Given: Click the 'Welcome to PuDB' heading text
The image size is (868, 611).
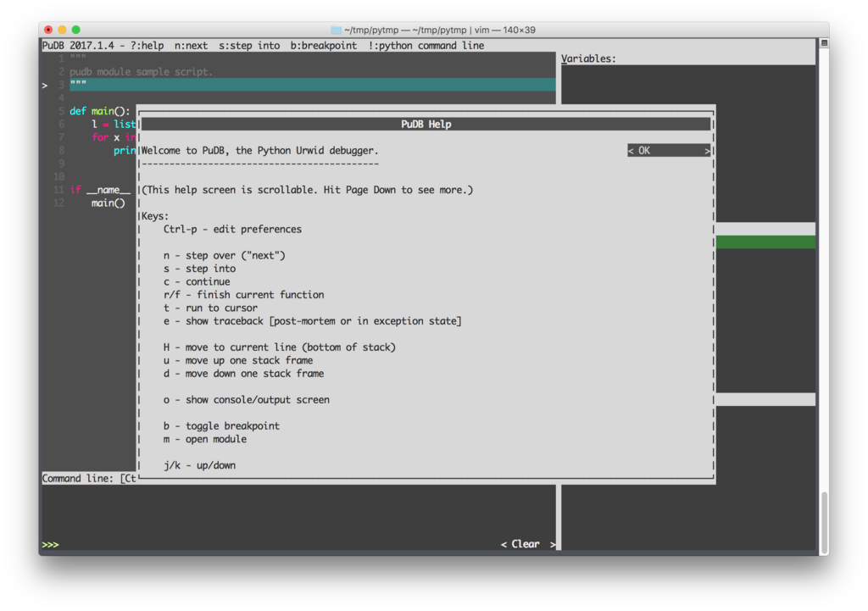Looking at the screenshot, I should pyautogui.click(x=259, y=151).
